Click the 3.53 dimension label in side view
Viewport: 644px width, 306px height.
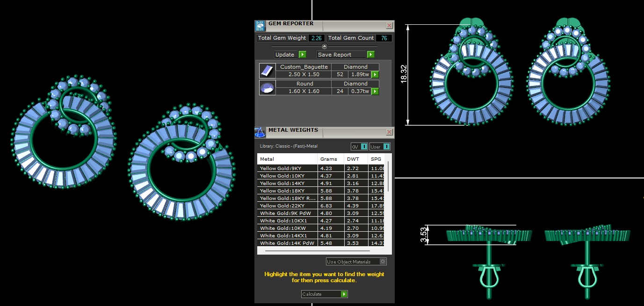[424, 235]
